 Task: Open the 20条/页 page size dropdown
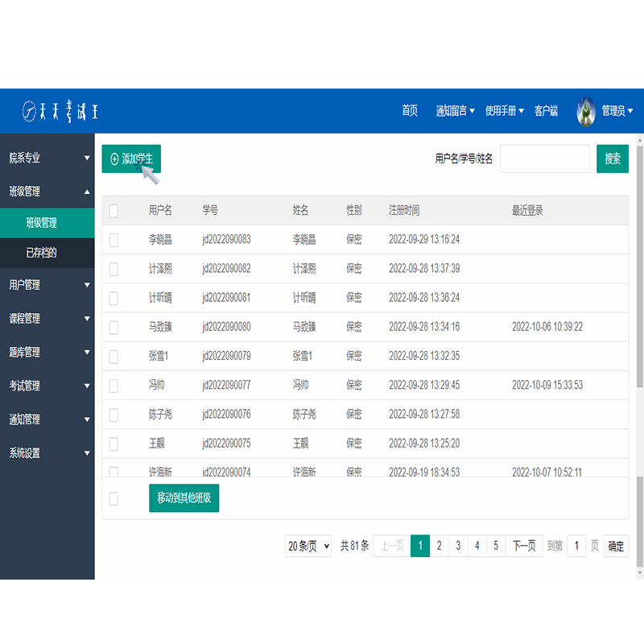pos(308,546)
